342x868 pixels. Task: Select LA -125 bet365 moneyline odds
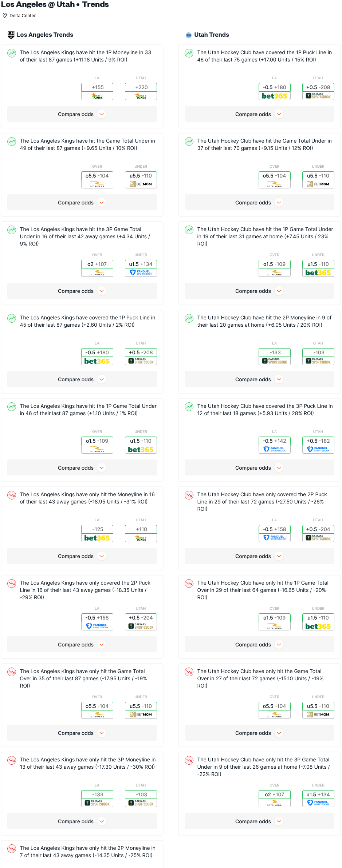click(x=97, y=533)
